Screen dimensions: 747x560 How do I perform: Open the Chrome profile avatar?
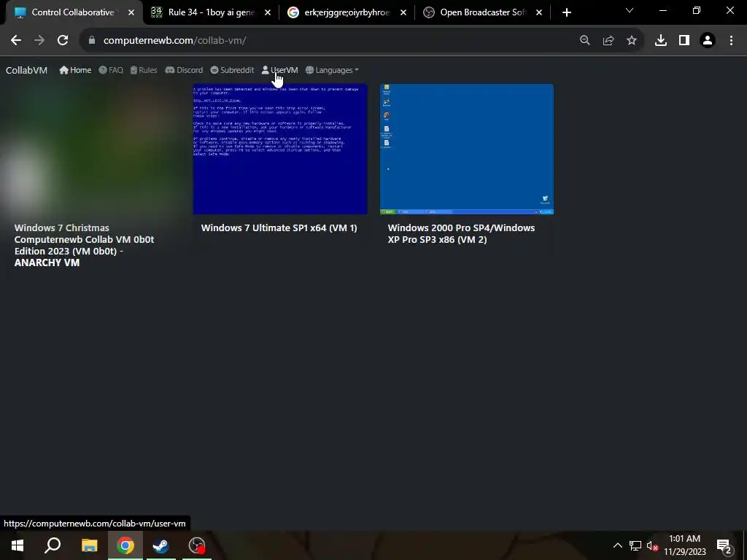(x=708, y=41)
